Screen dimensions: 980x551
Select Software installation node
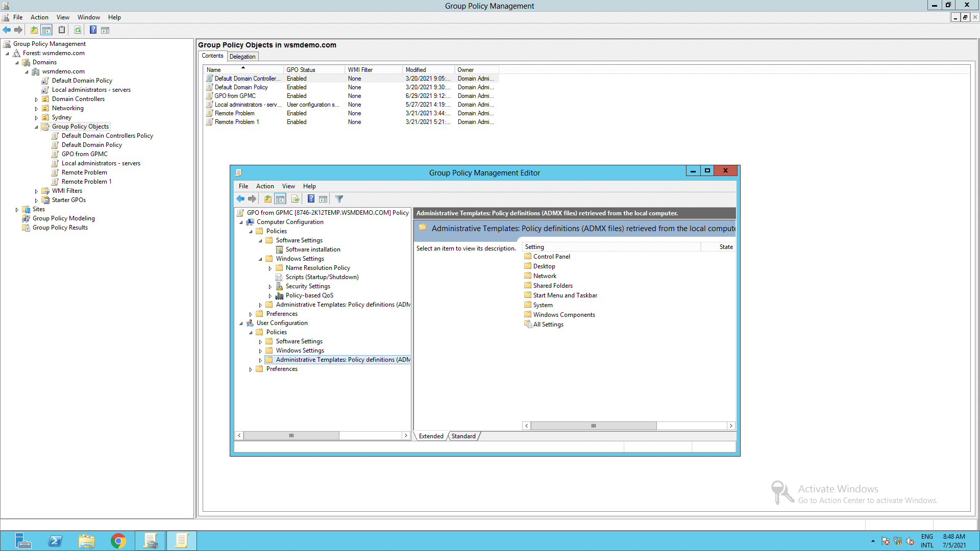point(312,249)
